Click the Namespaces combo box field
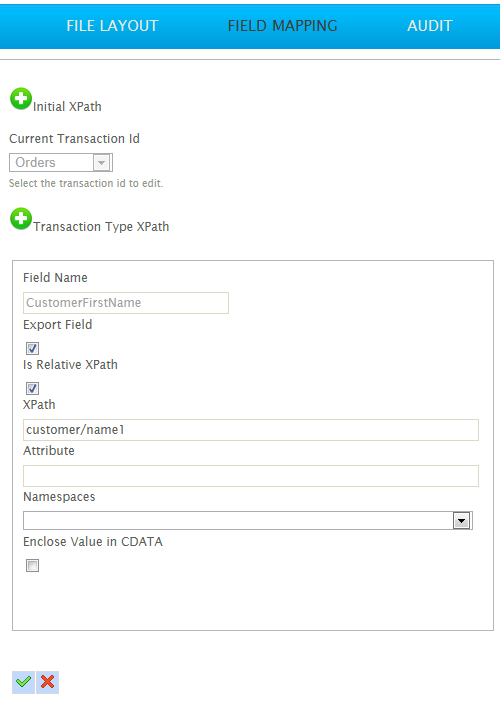The image size is (500, 702). click(x=248, y=521)
